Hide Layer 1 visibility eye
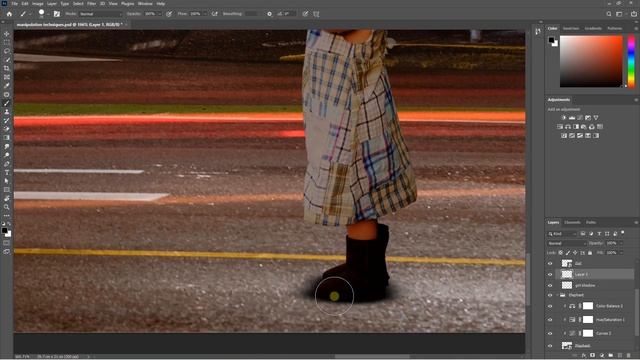This screenshot has height=360, width=640. tap(550, 275)
